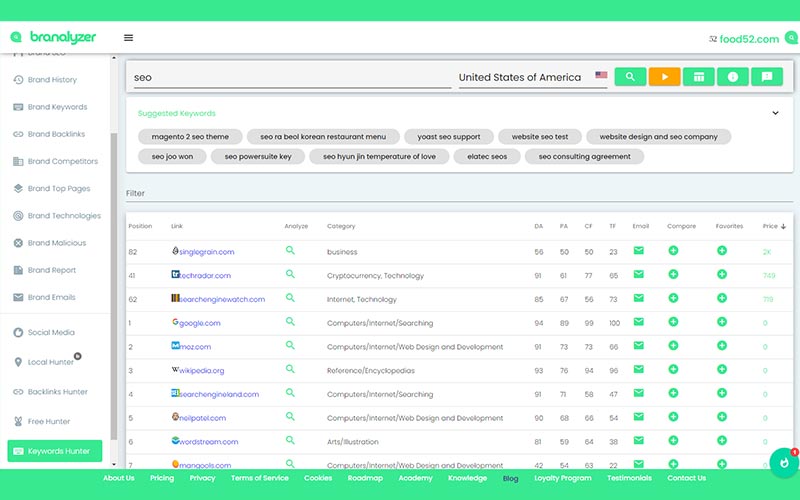Sort by Price column arrow
Viewport: 800px width, 500px height.
[783, 226]
